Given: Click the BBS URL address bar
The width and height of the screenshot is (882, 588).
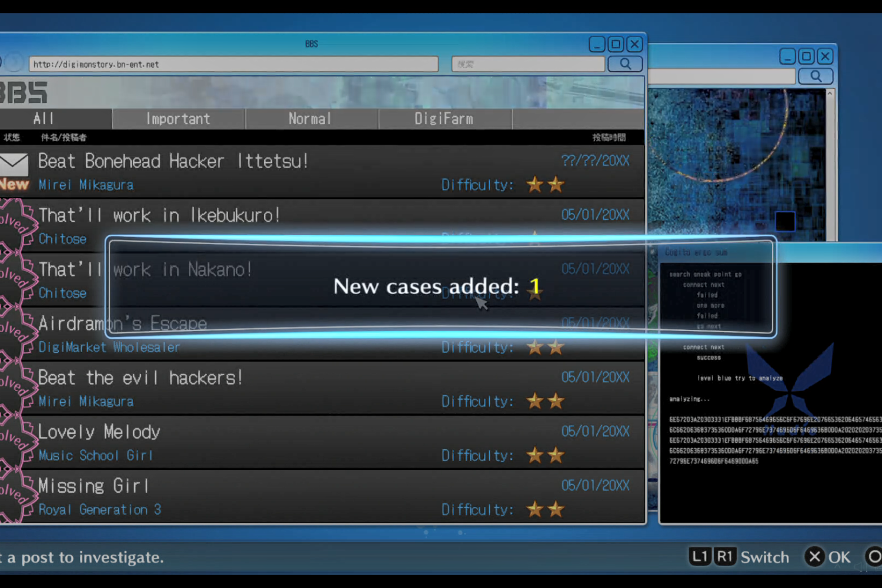Looking at the screenshot, I should click(233, 64).
